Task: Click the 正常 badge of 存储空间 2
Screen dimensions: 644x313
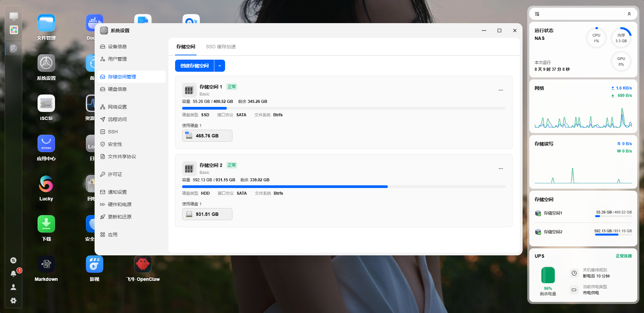Action: (x=232, y=165)
